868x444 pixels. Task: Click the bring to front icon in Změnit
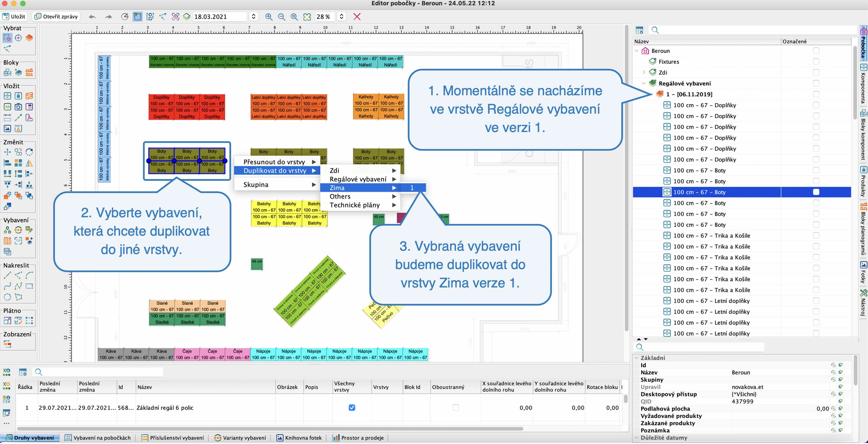pos(7,196)
